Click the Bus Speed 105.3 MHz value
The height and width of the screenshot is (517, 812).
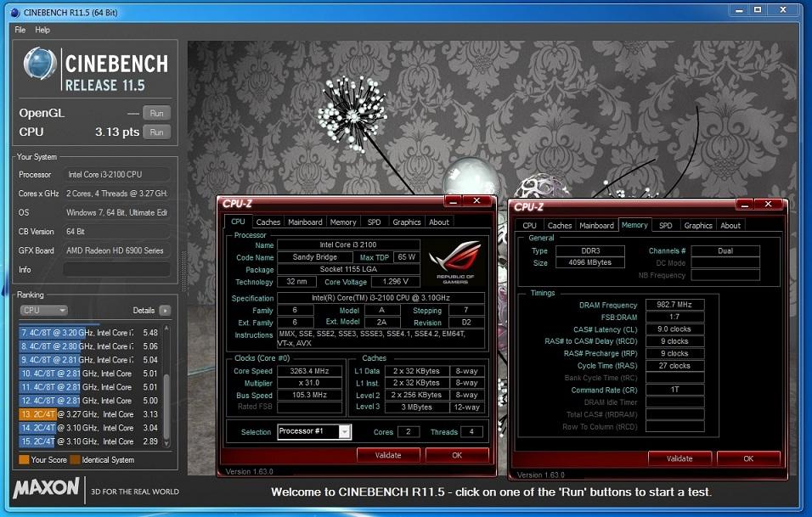pos(310,395)
